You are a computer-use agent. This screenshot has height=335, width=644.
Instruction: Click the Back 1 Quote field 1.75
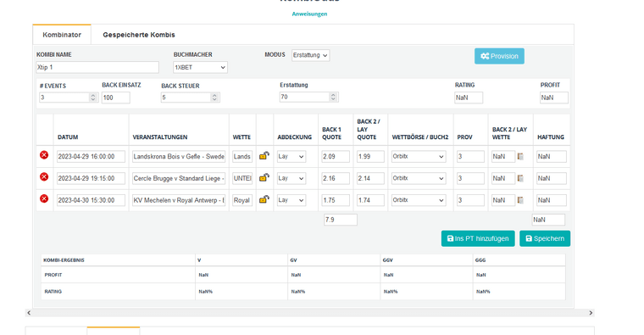point(336,200)
